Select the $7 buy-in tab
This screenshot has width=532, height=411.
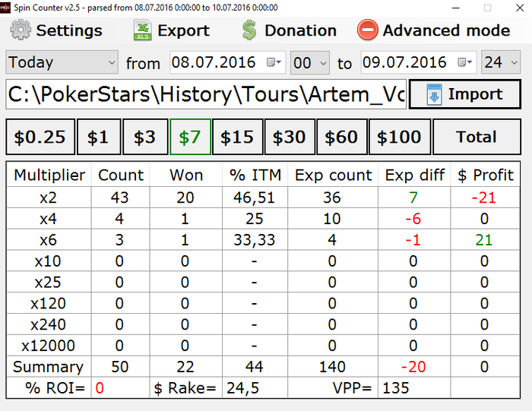pyautogui.click(x=190, y=137)
